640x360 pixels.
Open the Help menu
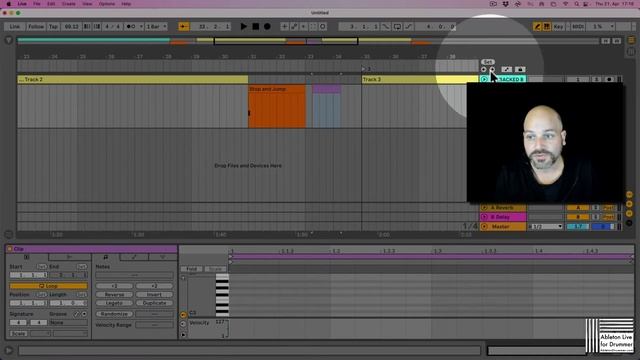126,4
